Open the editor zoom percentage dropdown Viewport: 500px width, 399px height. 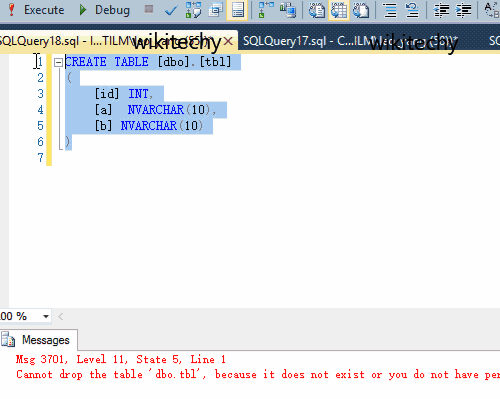click(x=46, y=316)
